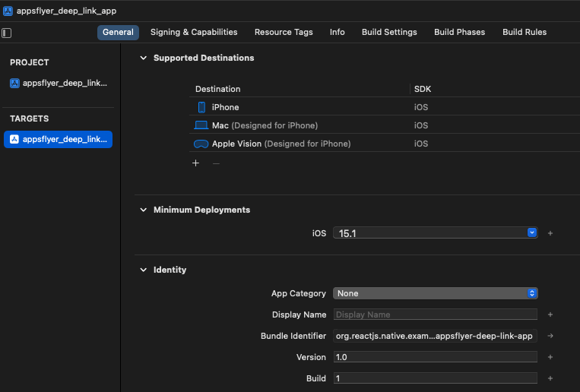
Task: Click the plus icon beside Version field
Action: click(x=550, y=357)
